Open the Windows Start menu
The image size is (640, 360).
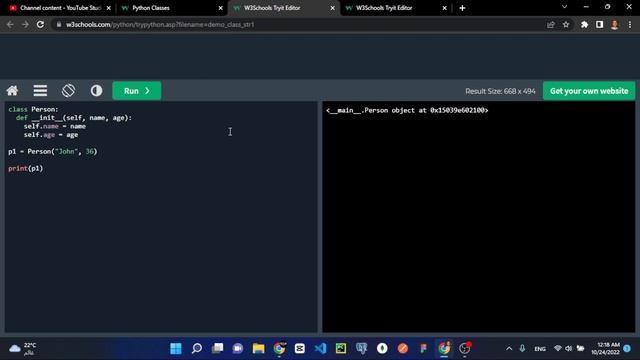[x=176, y=348]
